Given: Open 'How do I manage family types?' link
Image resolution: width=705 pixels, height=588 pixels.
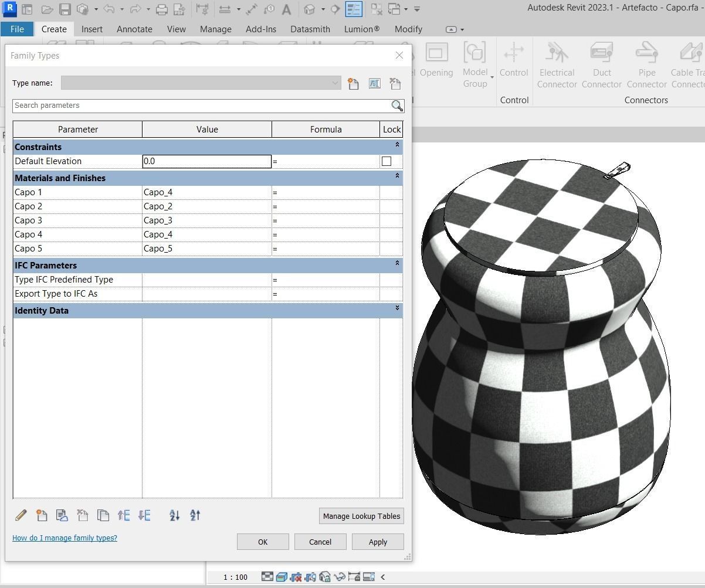Looking at the screenshot, I should (65, 538).
